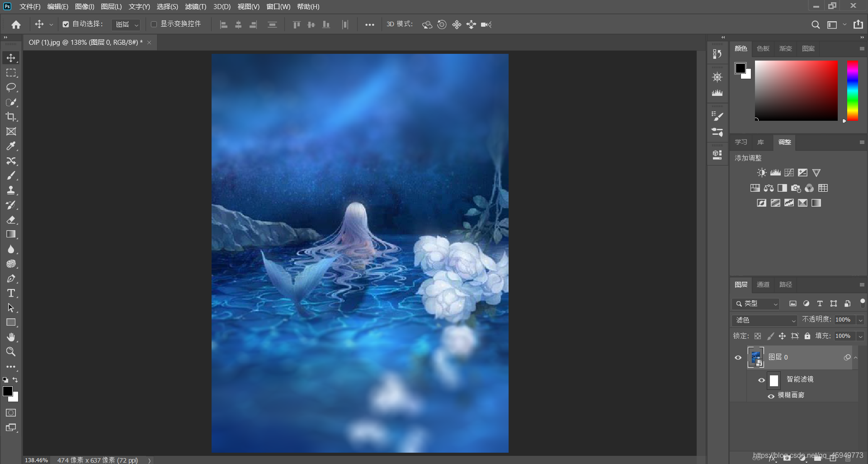Open the blend mode 滤色 dropdown

pos(764,320)
